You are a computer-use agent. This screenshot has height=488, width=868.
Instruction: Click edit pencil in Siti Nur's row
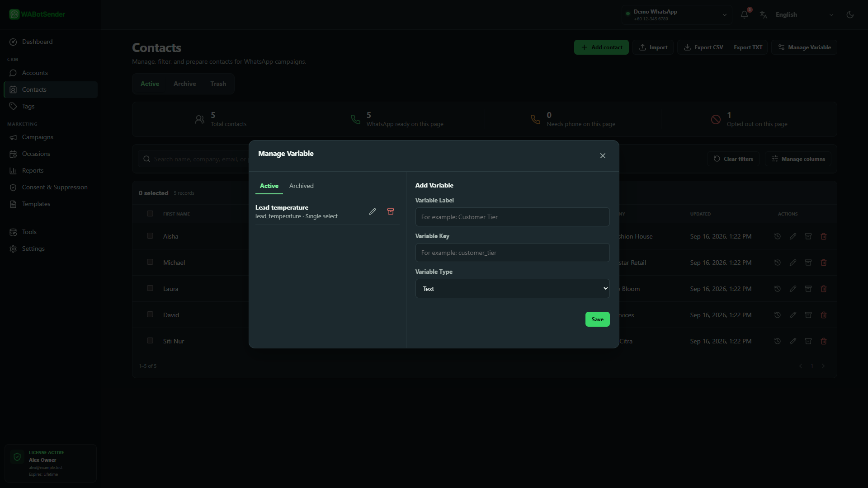click(x=793, y=341)
